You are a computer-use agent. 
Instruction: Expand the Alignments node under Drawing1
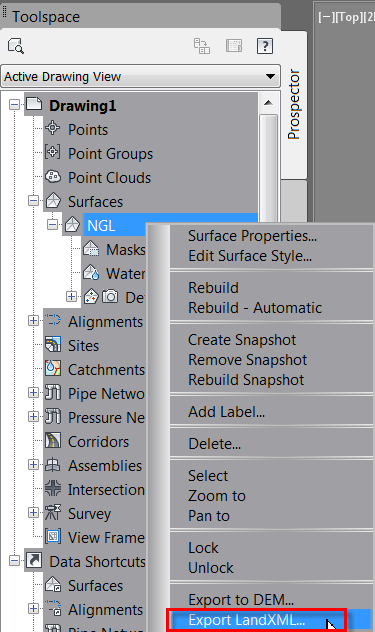pos(33,320)
